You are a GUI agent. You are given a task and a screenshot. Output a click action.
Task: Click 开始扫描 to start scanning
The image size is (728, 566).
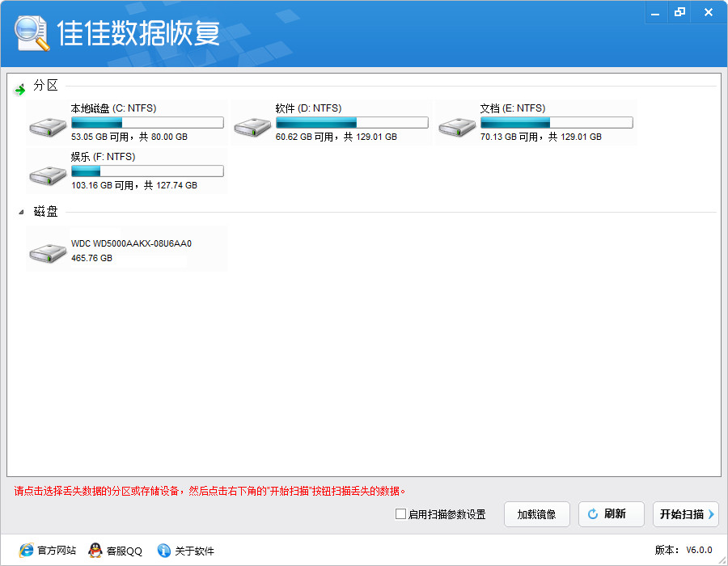[686, 514]
